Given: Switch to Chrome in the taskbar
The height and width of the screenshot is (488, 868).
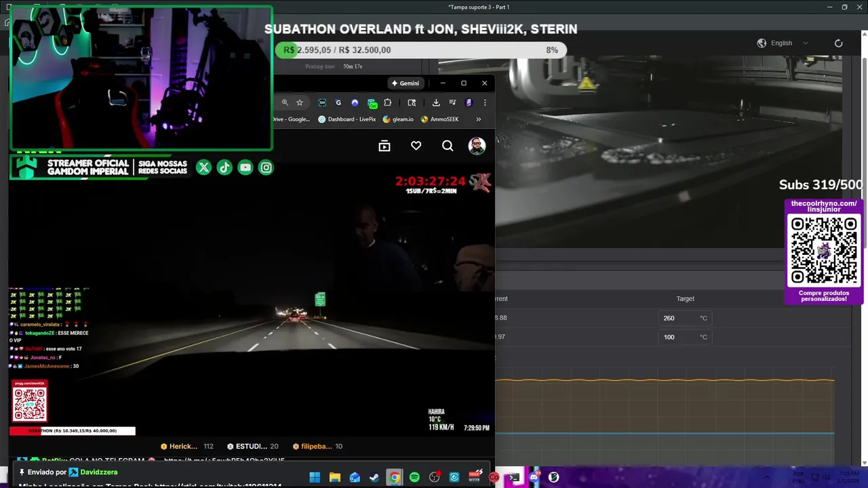Looking at the screenshot, I should (x=394, y=477).
